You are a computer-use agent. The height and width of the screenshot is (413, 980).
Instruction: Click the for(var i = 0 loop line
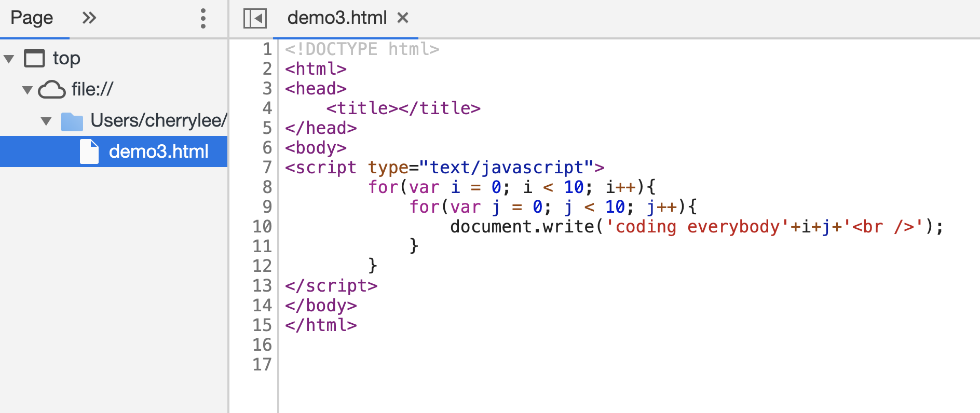pos(512,187)
